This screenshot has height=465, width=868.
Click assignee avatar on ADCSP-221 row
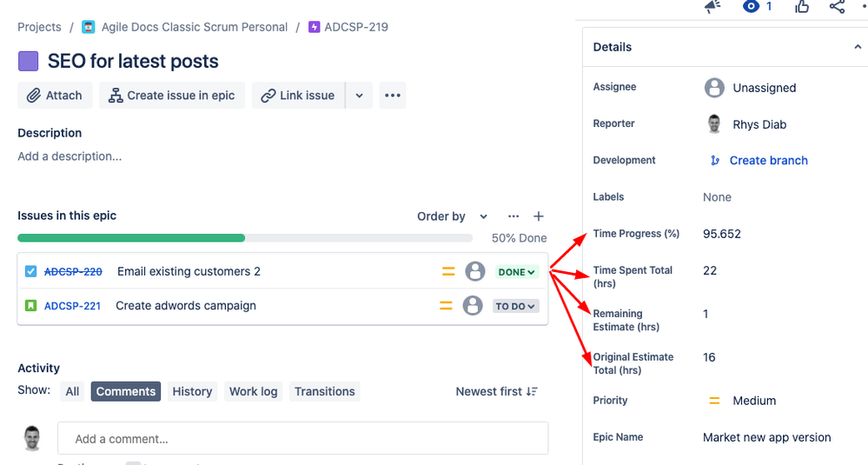[x=472, y=306]
